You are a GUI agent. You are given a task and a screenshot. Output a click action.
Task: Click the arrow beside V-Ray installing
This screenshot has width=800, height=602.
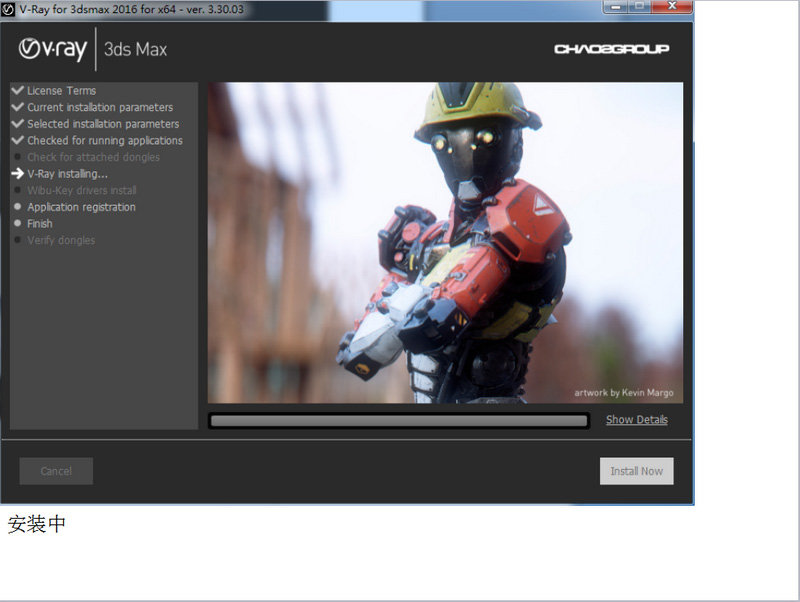click(18, 173)
